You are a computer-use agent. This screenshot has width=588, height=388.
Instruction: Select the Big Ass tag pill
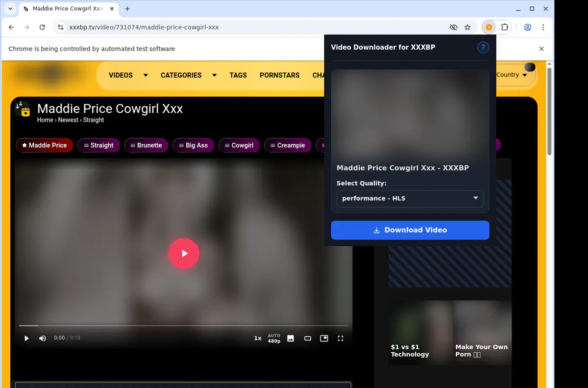coord(193,145)
